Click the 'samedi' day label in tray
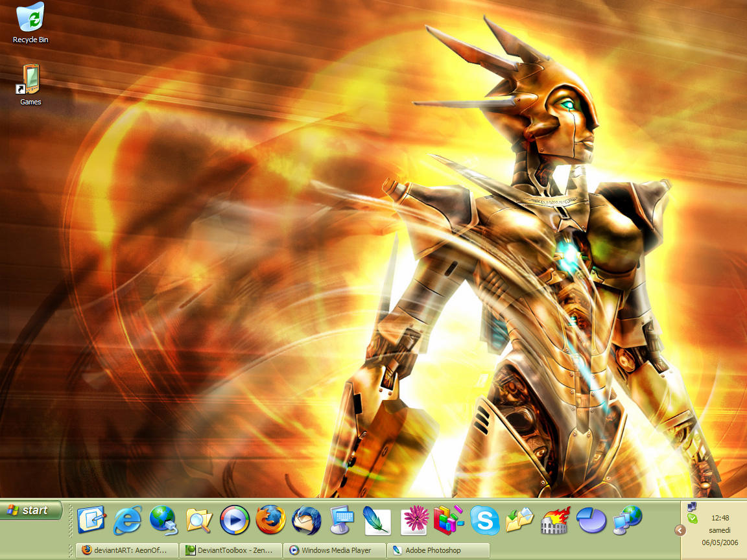The width and height of the screenshot is (747, 560). (719, 530)
